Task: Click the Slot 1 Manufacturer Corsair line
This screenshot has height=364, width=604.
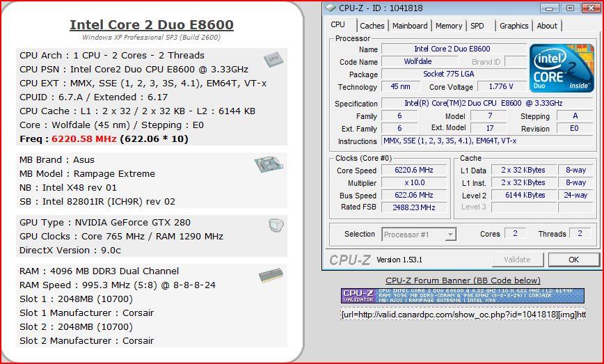Action: pos(87,312)
